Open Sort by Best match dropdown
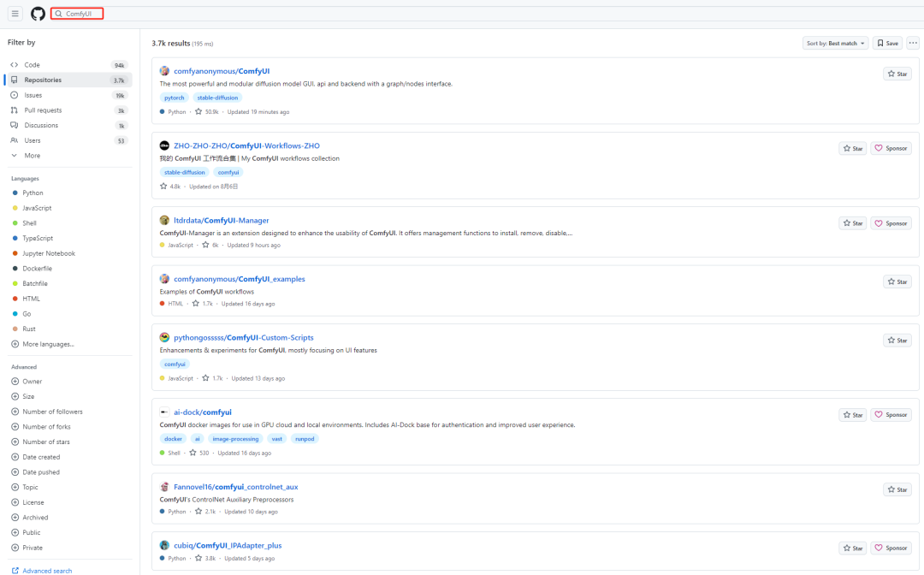Image resolution: width=924 pixels, height=575 pixels. click(835, 43)
